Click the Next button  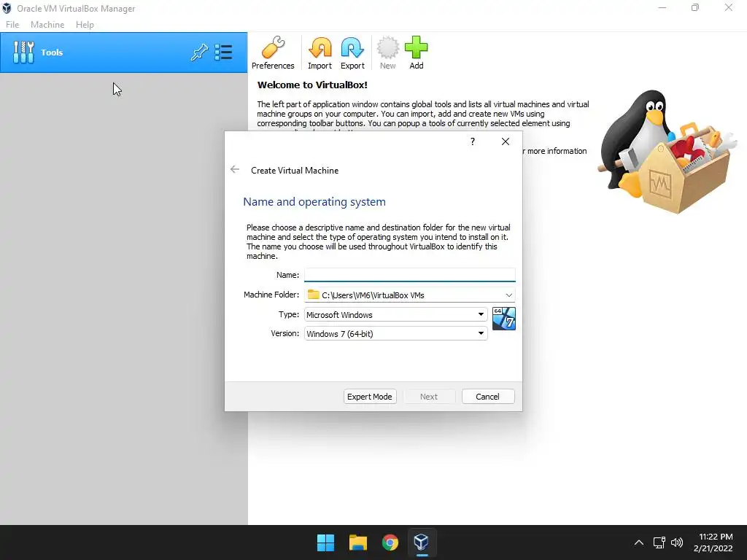coord(429,396)
